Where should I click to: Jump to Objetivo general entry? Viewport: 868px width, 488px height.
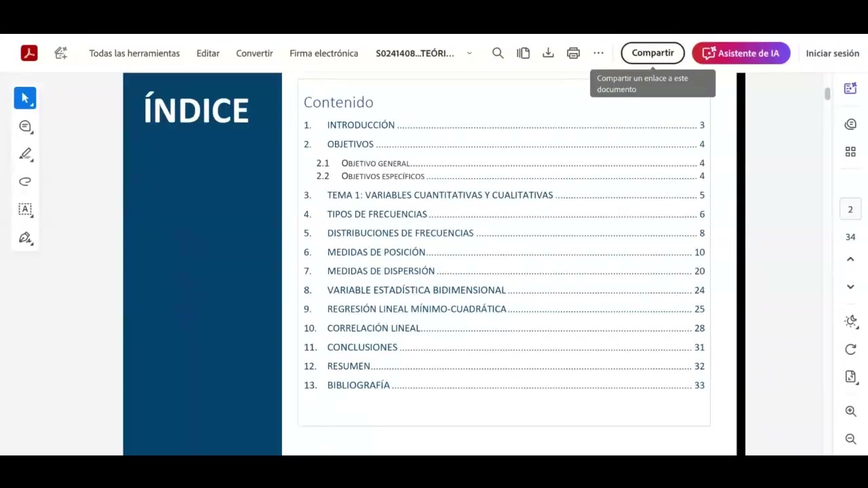tap(510, 163)
